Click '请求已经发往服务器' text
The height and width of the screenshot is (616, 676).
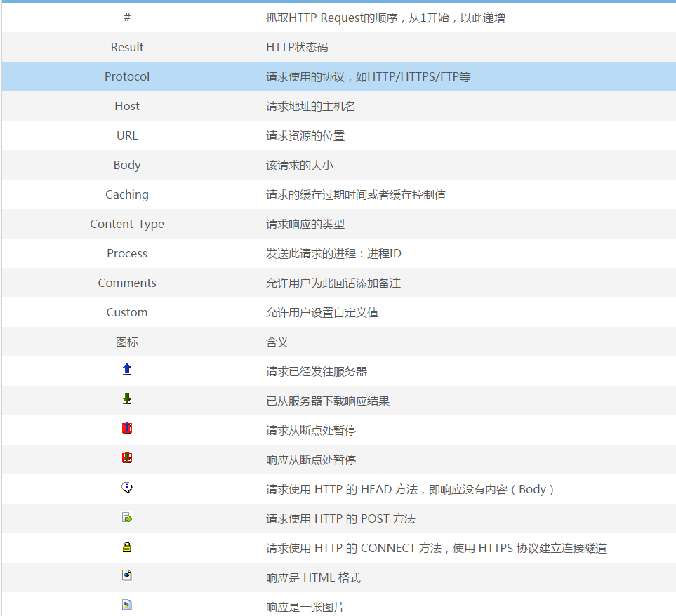click(x=317, y=372)
